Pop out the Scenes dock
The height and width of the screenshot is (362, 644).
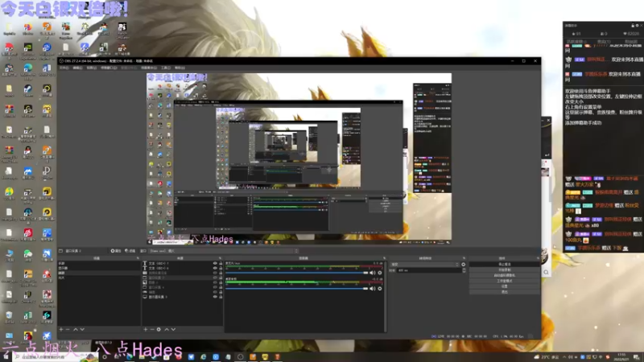[x=138, y=258]
